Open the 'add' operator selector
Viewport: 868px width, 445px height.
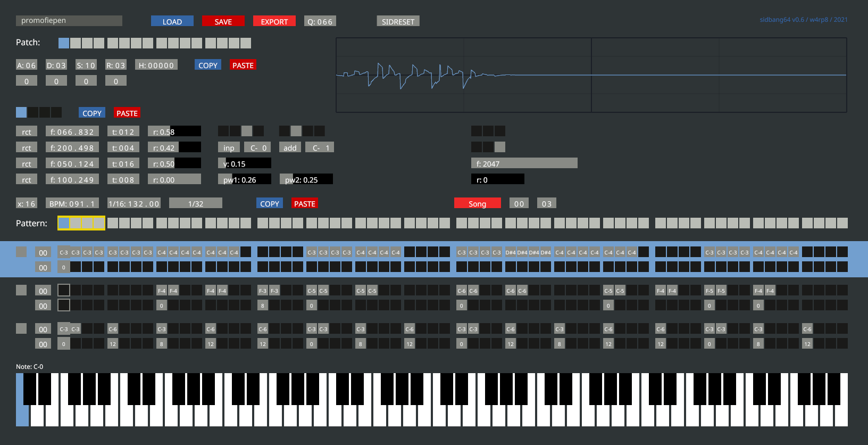tap(290, 147)
